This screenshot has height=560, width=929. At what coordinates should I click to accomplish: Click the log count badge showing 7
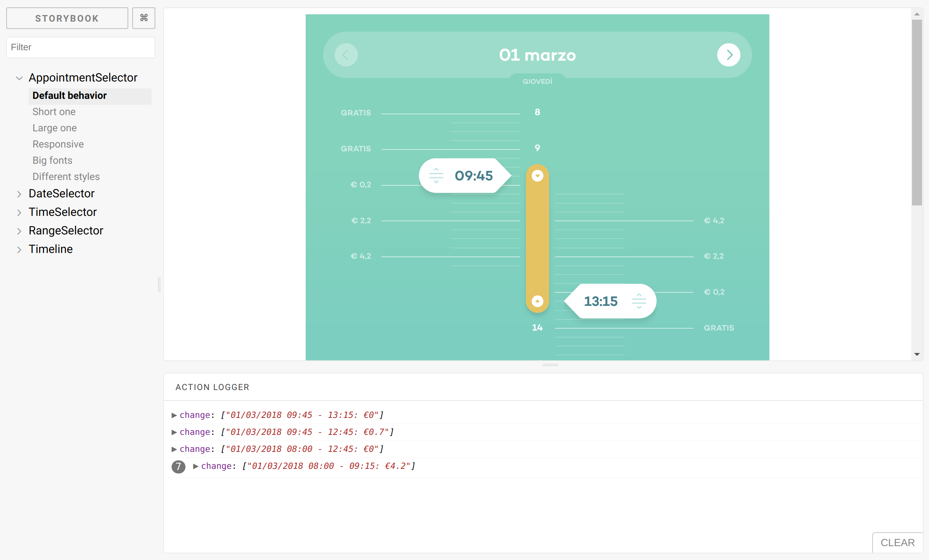[x=178, y=467]
